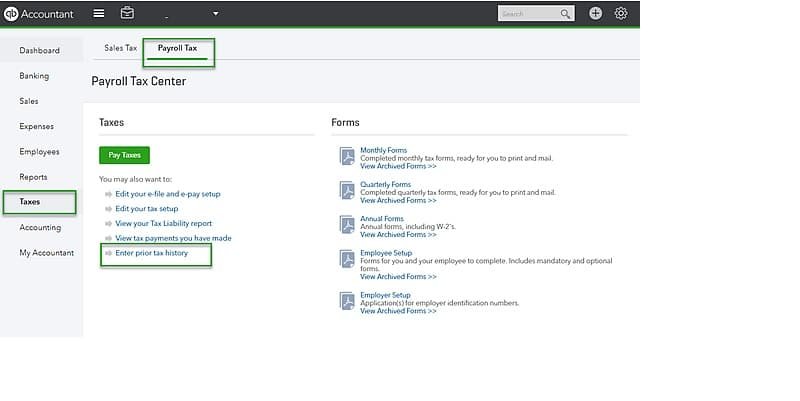Click the Forms section heading
800x401 pixels.
(345, 122)
